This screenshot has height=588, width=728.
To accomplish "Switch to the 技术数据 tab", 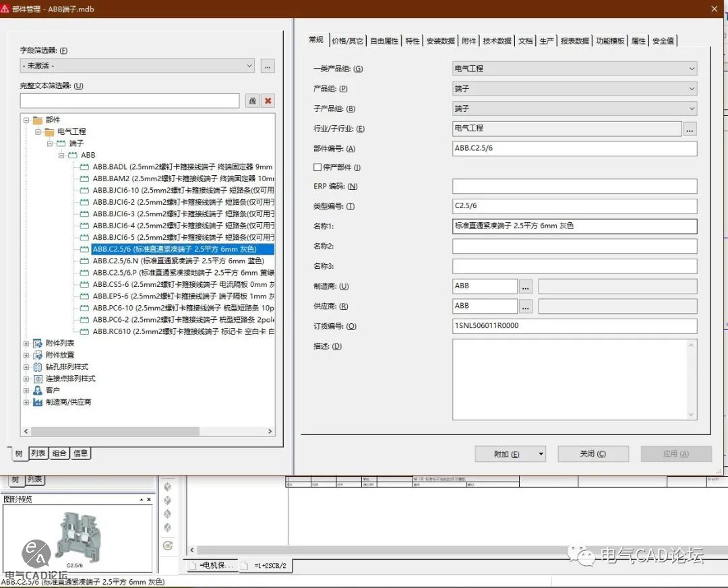I will [497, 41].
